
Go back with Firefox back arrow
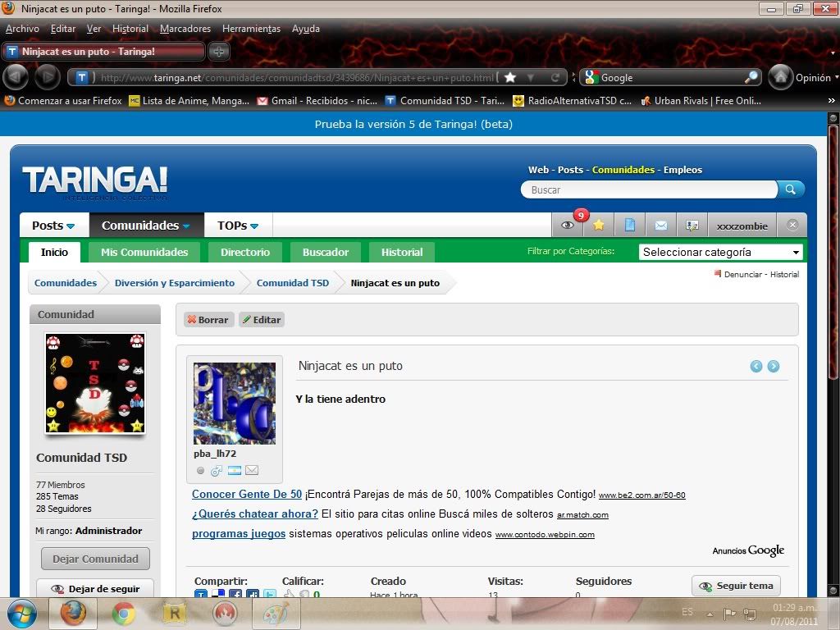click(16, 77)
